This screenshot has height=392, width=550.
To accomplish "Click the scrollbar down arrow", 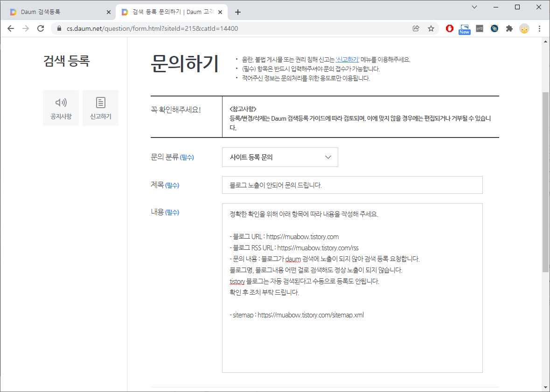I will (545, 388).
